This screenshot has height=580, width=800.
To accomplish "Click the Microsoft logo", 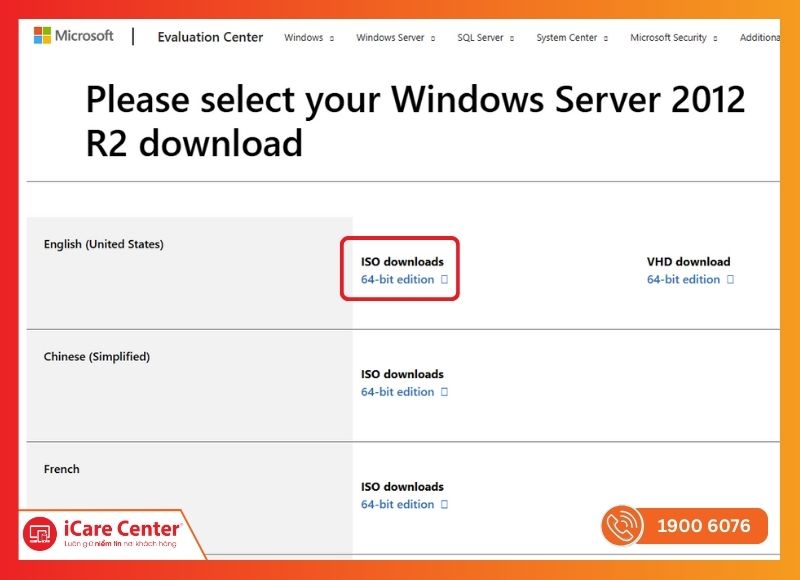I will (x=73, y=36).
